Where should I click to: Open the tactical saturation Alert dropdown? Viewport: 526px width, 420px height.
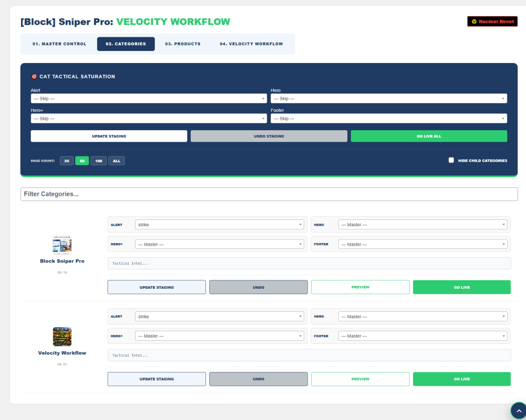click(x=149, y=98)
